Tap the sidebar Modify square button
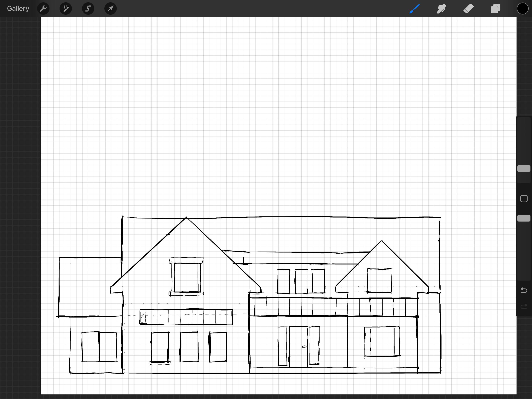Screen dimensions: 532x399 tap(524, 199)
